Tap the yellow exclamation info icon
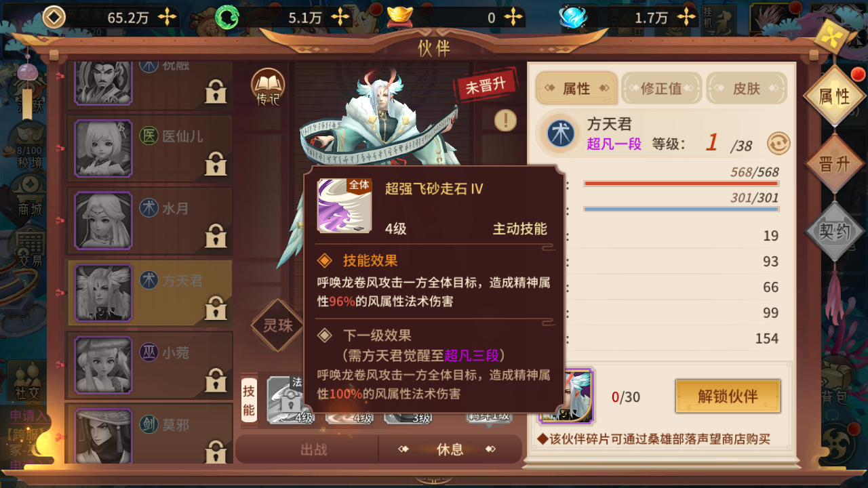 coord(505,121)
